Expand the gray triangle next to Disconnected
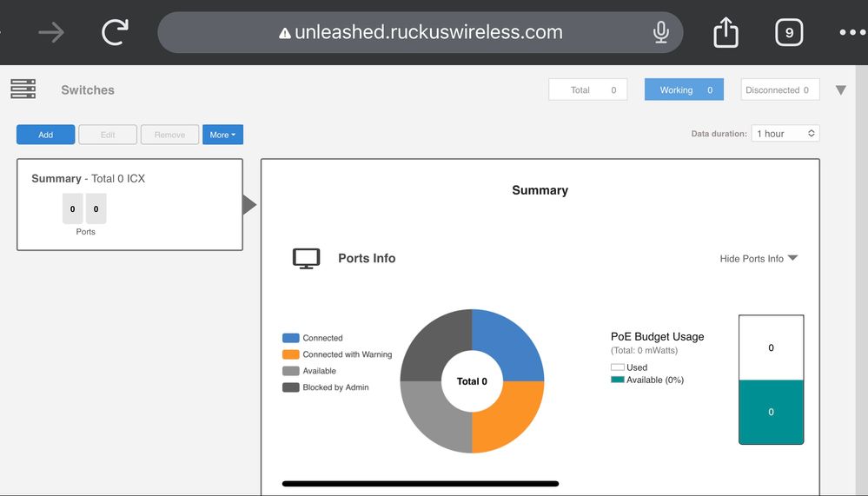This screenshot has width=868, height=496. click(x=840, y=90)
